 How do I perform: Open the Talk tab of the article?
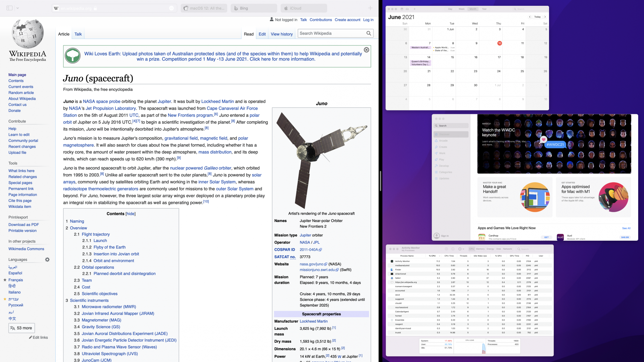click(78, 34)
